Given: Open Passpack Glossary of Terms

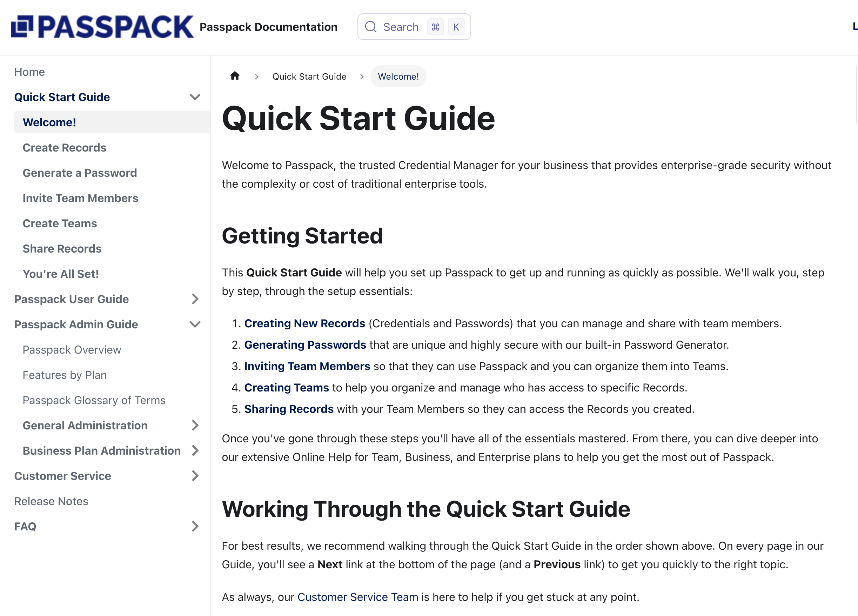Looking at the screenshot, I should click(x=94, y=400).
